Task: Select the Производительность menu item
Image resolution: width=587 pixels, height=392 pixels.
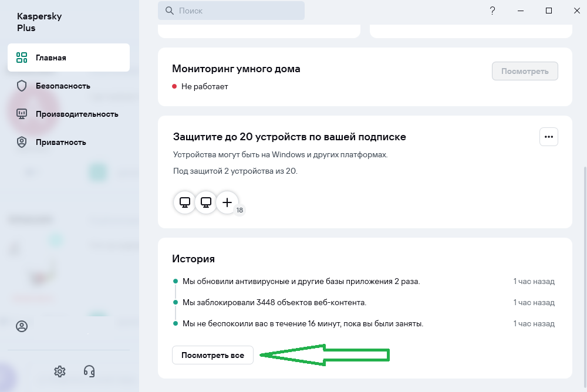Action: click(77, 114)
